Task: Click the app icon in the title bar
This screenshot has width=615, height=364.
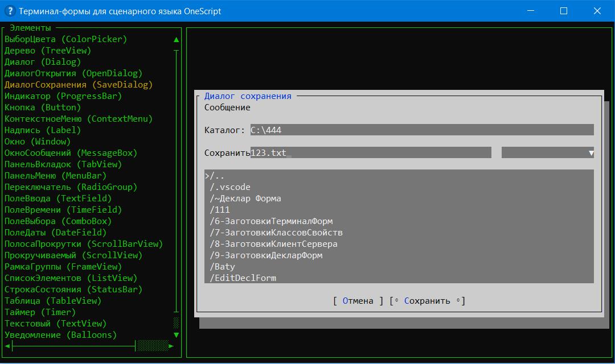Action: pos(9,11)
